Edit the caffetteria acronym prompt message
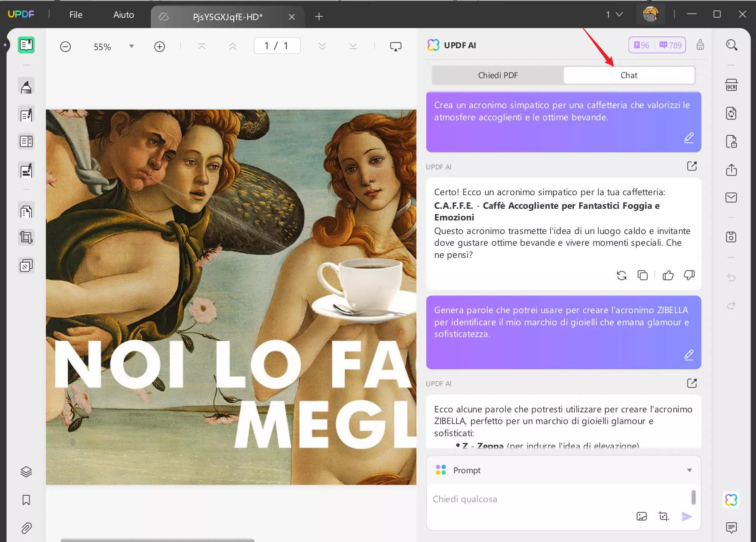The width and height of the screenshot is (756, 542). 689,138
